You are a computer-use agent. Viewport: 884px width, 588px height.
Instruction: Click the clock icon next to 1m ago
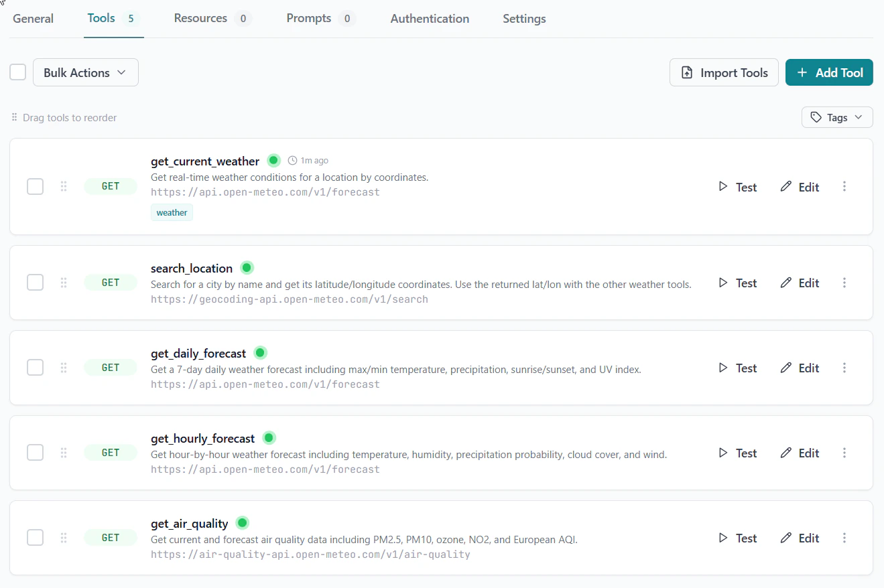click(292, 161)
